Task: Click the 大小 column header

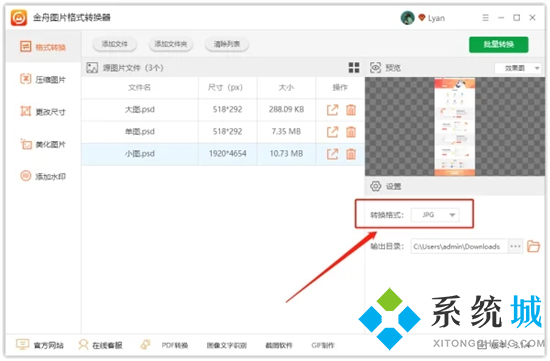Action: coord(286,87)
